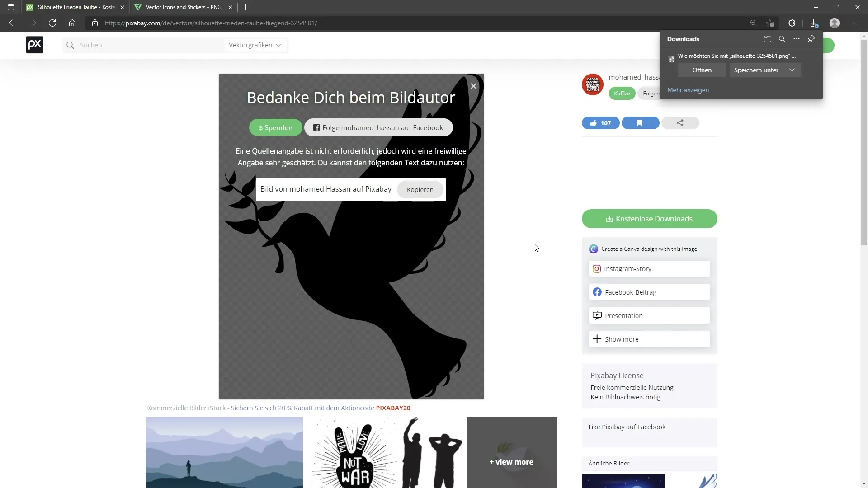Pin the Downloads panel
The width and height of the screenshot is (868, 488).
(x=811, y=39)
